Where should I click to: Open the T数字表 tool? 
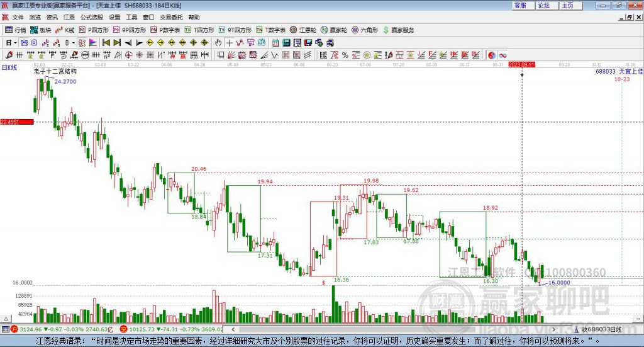270,30
